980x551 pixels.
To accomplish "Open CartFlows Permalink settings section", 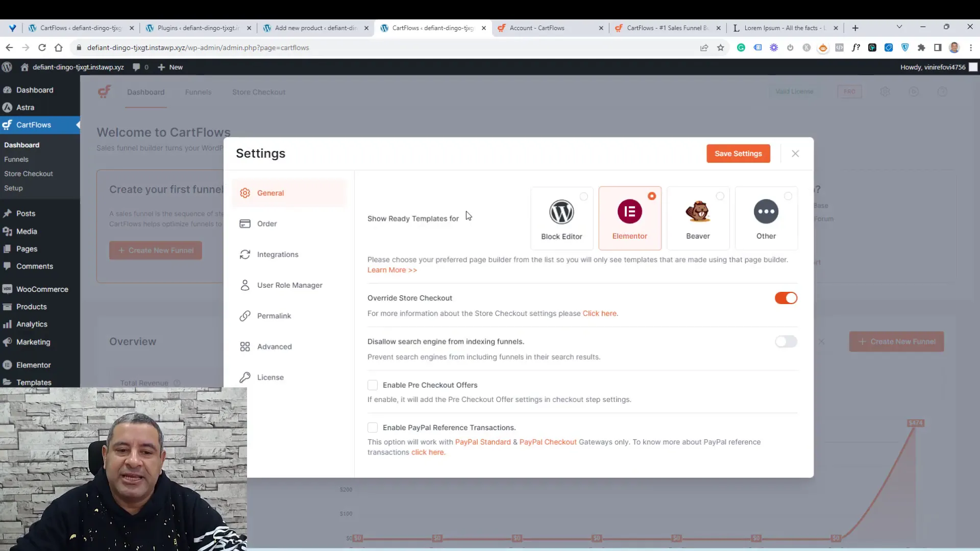I will point(274,315).
